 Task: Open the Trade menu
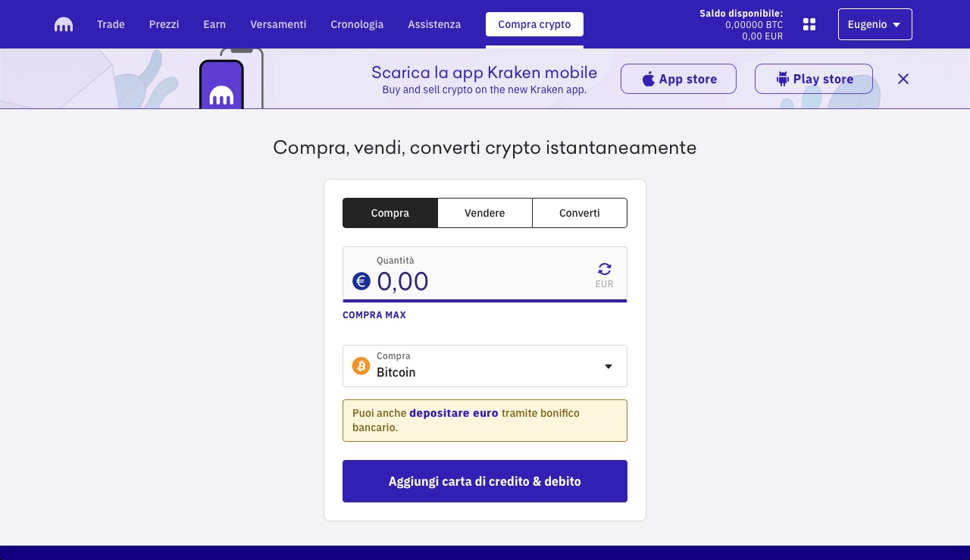(x=111, y=24)
